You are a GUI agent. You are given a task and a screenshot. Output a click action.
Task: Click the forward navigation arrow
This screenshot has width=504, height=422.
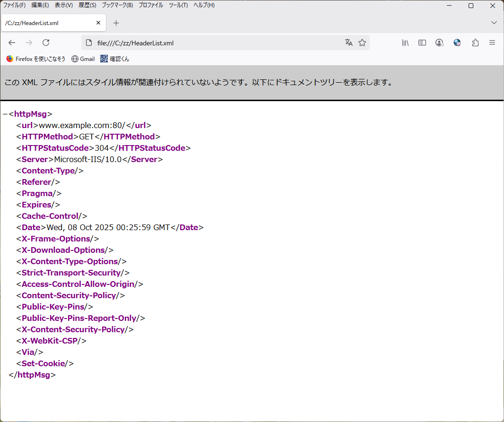click(x=29, y=43)
